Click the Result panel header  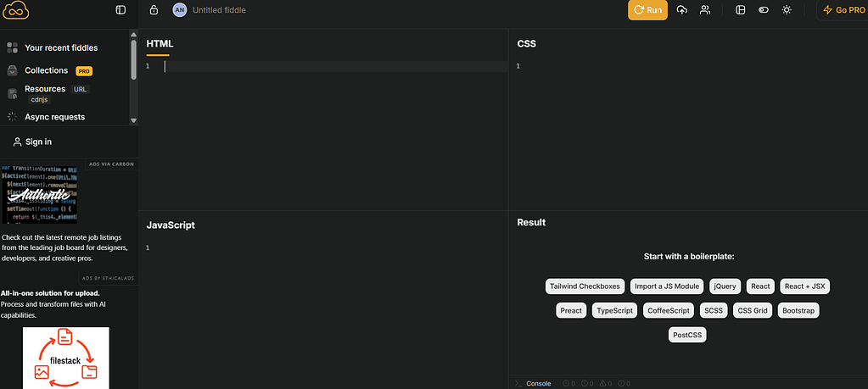tap(531, 222)
